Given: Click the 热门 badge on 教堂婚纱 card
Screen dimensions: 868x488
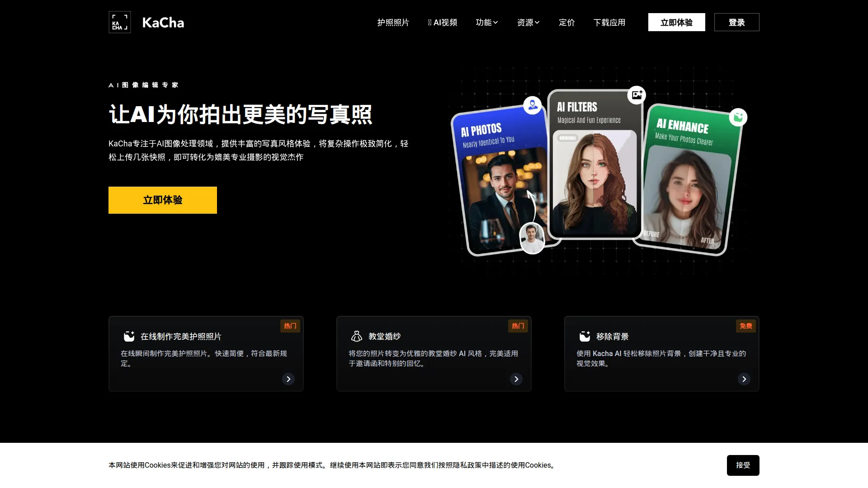Looking at the screenshot, I should (x=518, y=326).
